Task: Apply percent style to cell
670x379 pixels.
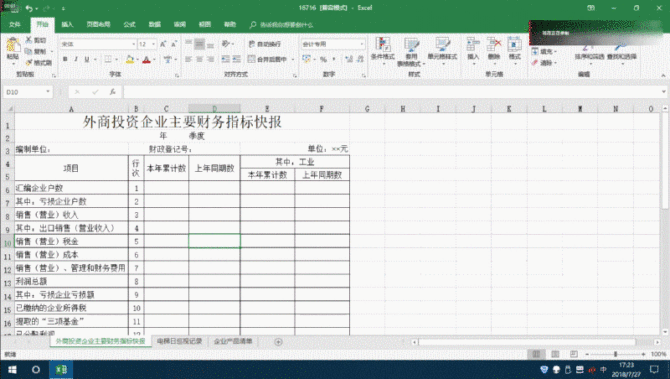Action: click(x=323, y=59)
